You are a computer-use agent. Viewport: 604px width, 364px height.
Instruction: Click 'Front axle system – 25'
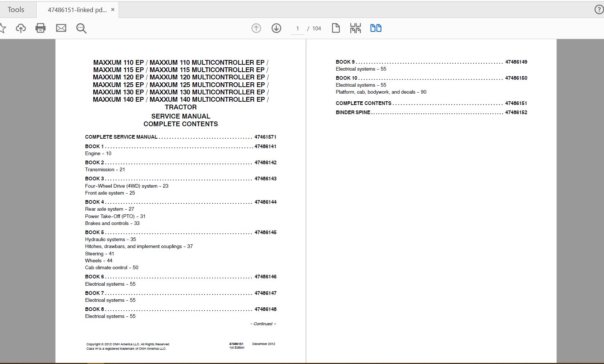pyautogui.click(x=110, y=193)
